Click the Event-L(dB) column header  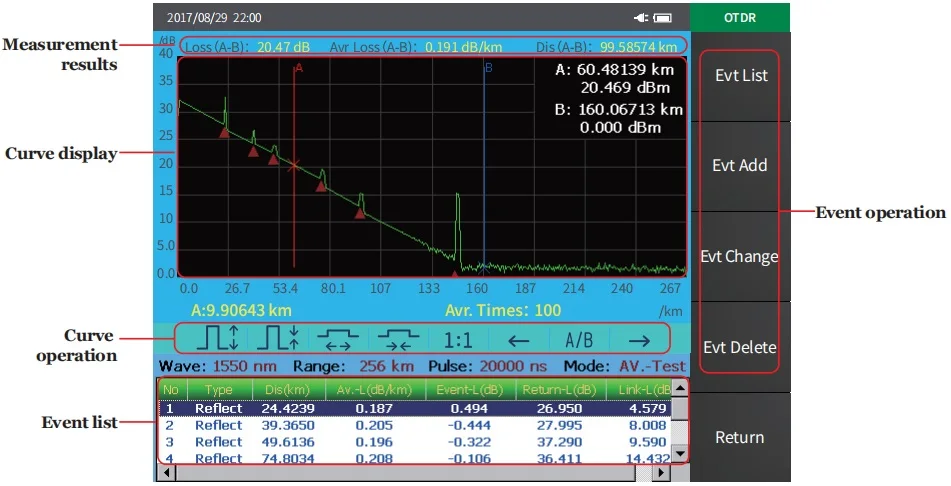click(x=470, y=390)
